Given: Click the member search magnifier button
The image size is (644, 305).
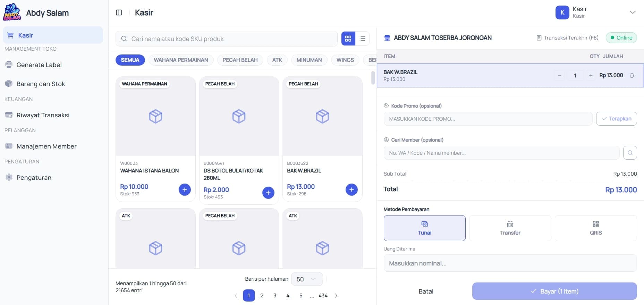Looking at the screenshot, I should (x=630, y=153).
